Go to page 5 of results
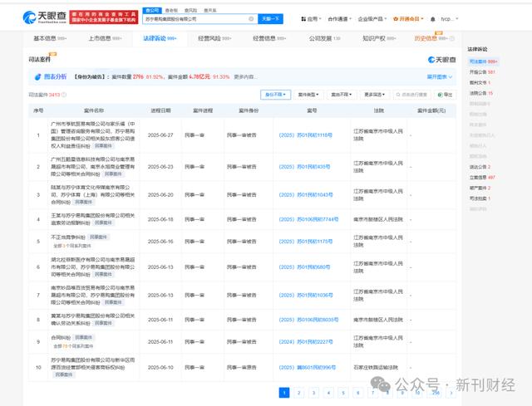532x406 pixels. (x=343, y=393)
